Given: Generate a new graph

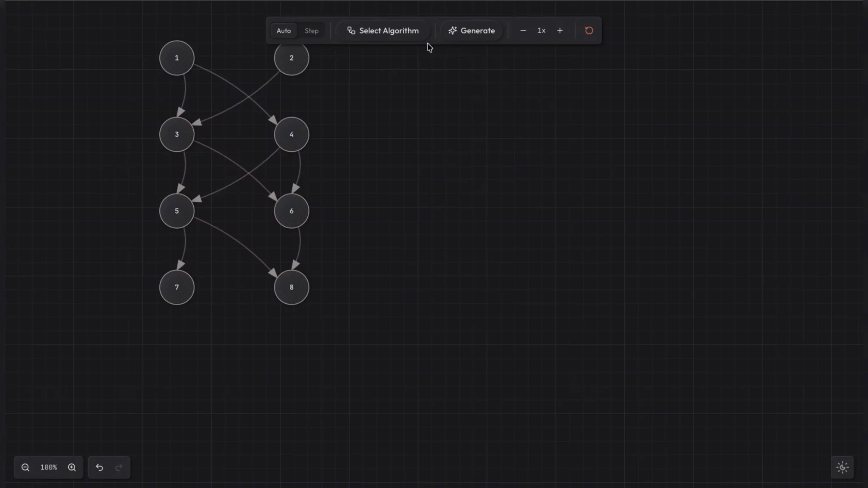Looking at the screenshot, I should click(x=471, y=30).
